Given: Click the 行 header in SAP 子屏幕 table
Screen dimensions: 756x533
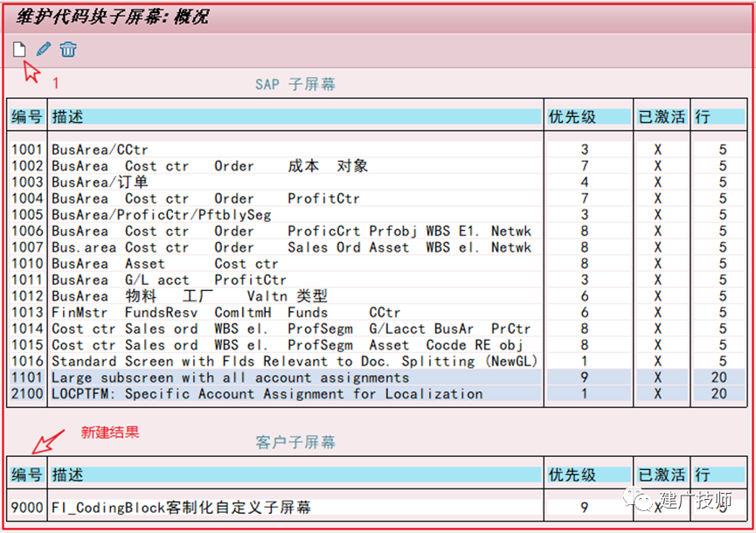Looking at the screenshot, I should [719, 116].
